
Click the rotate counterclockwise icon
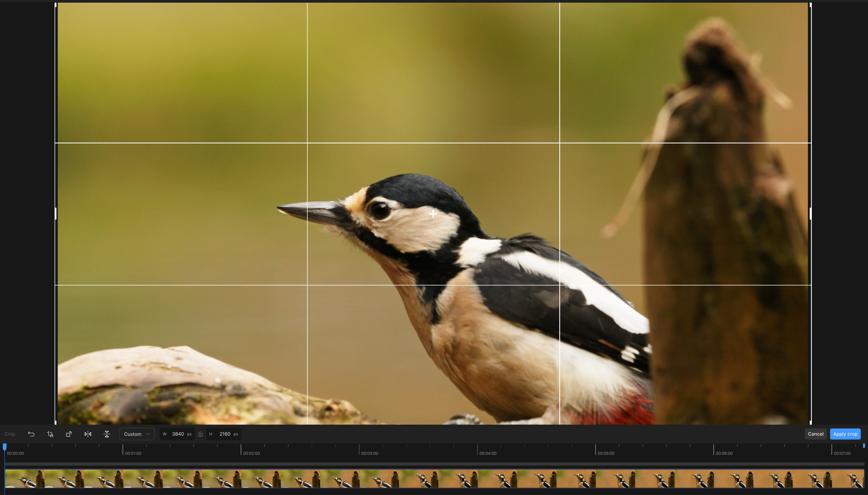(69, 434)
